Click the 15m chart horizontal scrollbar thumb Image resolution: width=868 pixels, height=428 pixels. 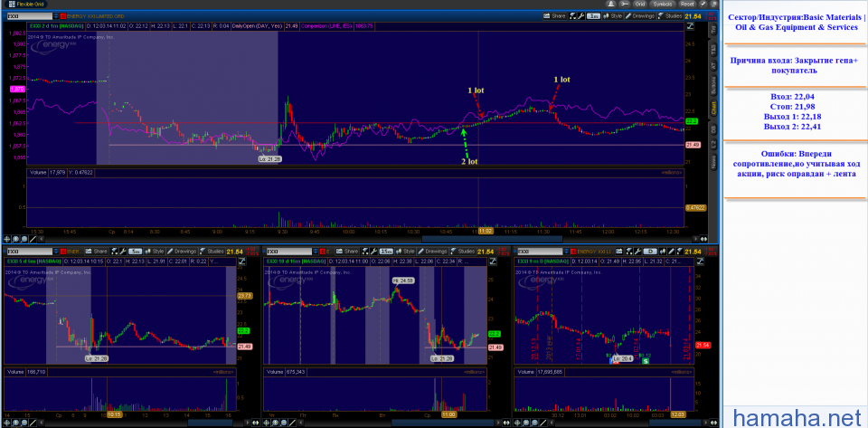point(443,423)
